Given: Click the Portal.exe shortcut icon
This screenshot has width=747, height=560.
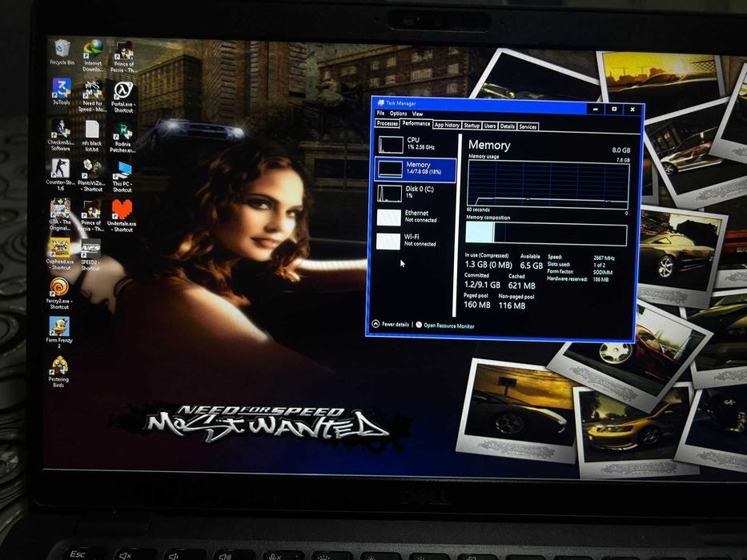Looking at the screenshot, I should pyautogui.click(x=123, y=97).
